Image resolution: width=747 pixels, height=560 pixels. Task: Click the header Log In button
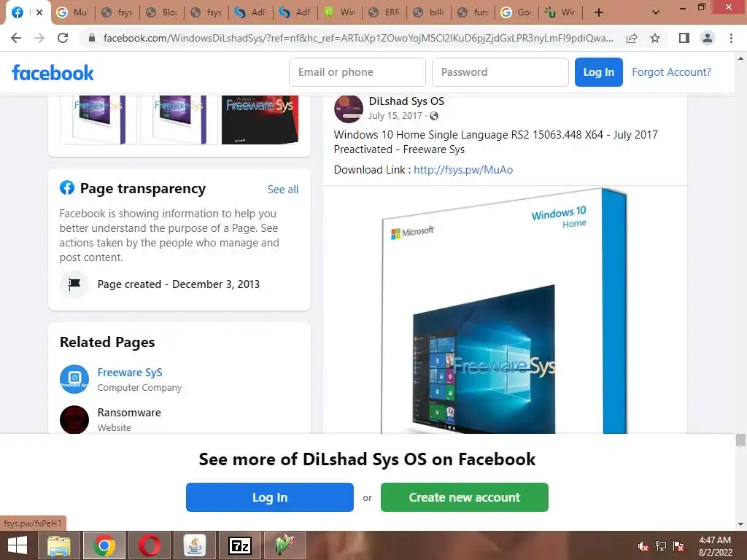pos(599,72)
